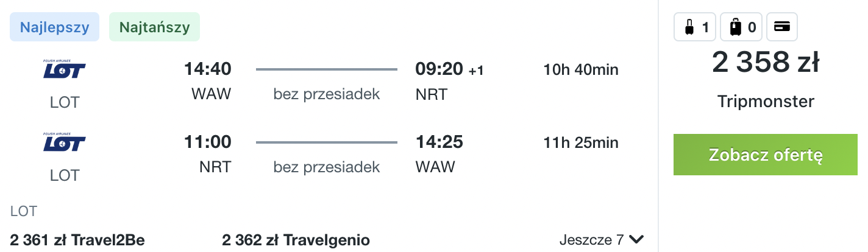The height and width of the screenshot is (252, 868).
Task: Select the Najlepszy tag
Action: 54,27
